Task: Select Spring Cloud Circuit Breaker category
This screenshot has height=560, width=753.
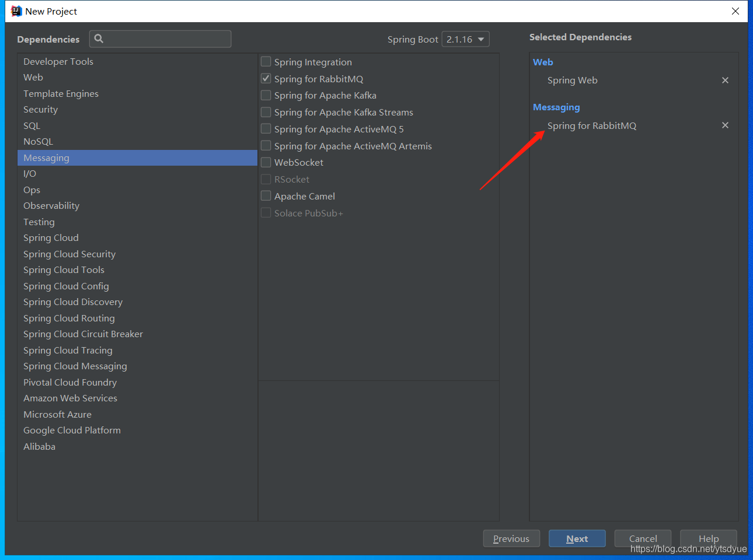Action: tap(137, 334)
